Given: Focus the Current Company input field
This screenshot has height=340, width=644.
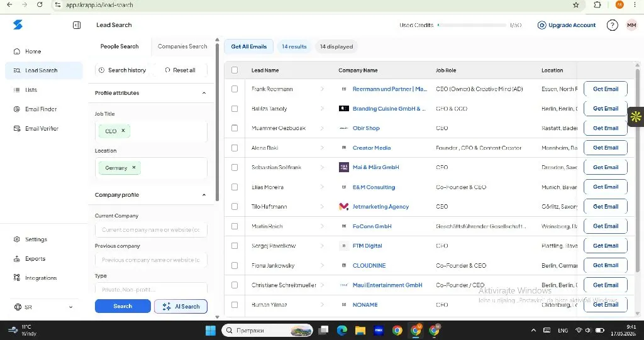Looking at the screenshot, I should 151,229.
